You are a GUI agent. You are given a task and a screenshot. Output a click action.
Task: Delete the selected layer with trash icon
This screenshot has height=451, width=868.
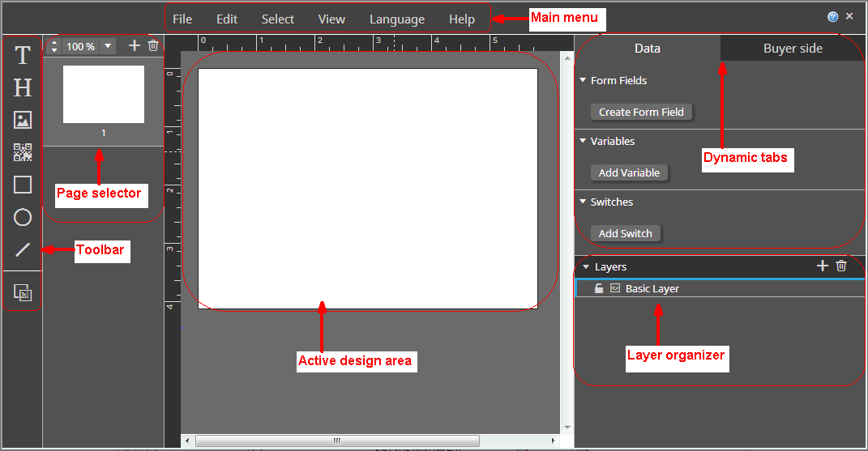[x=841, y=266]
